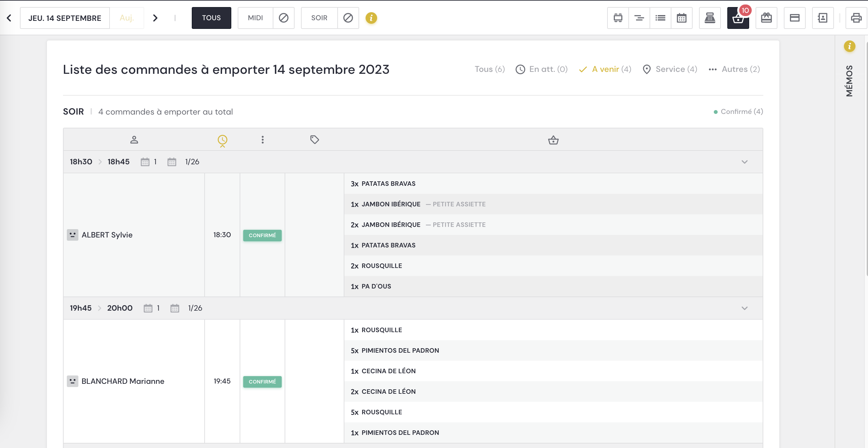Switch to list view
868x448 pixels.
[660, 18]
